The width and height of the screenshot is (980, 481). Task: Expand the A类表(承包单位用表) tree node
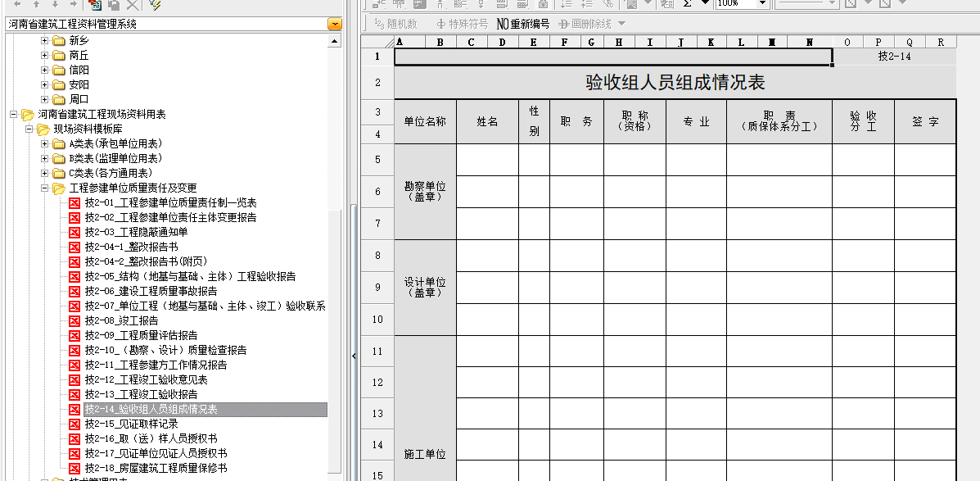[x=45, y=143]
